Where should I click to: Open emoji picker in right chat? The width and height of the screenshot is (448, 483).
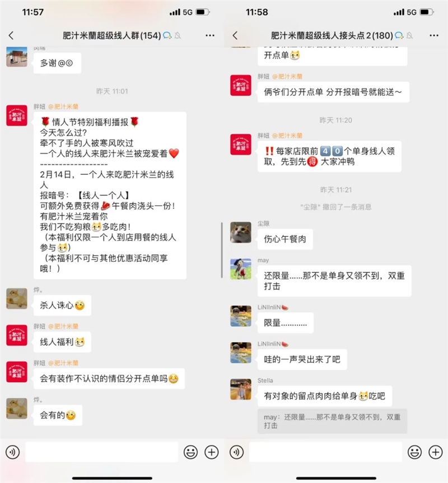coord(414,452)
